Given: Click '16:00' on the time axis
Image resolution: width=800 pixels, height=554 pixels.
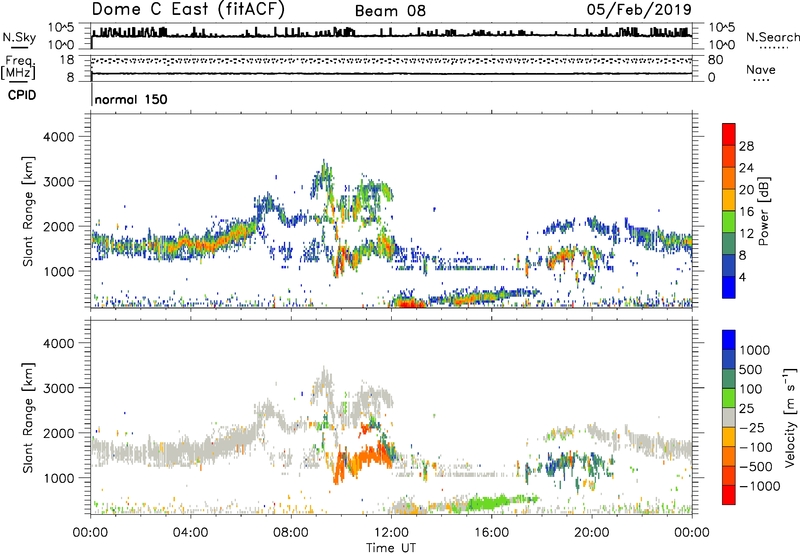Looking at the screenshot, I should pyautogui.click(x=491, y=533).
